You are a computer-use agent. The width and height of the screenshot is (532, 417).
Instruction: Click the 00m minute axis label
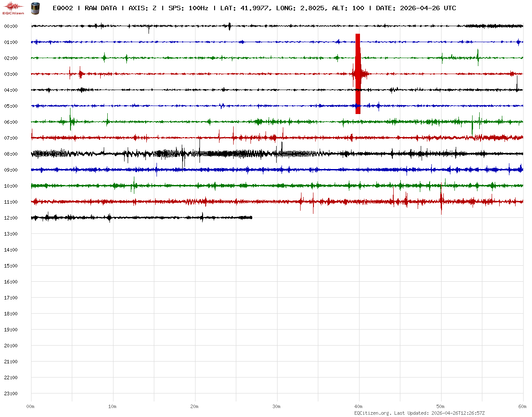coord(31,406)
